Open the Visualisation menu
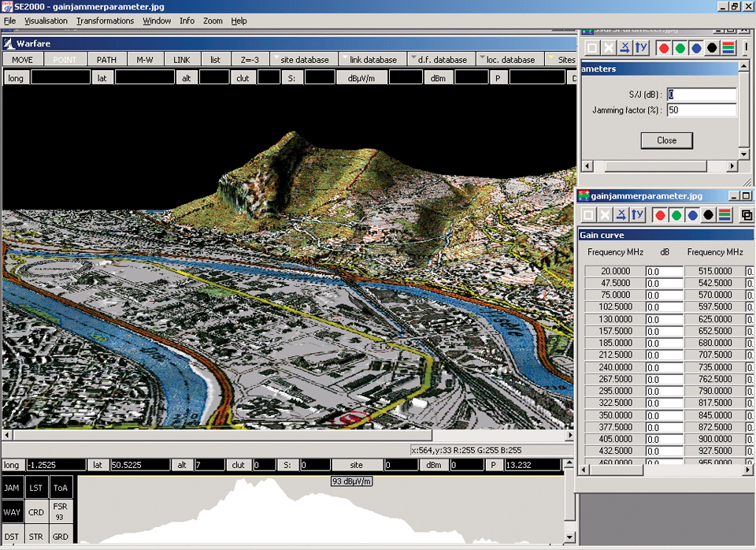The width and height of the screenshot is (756, 550). click(x=46, y=20)
